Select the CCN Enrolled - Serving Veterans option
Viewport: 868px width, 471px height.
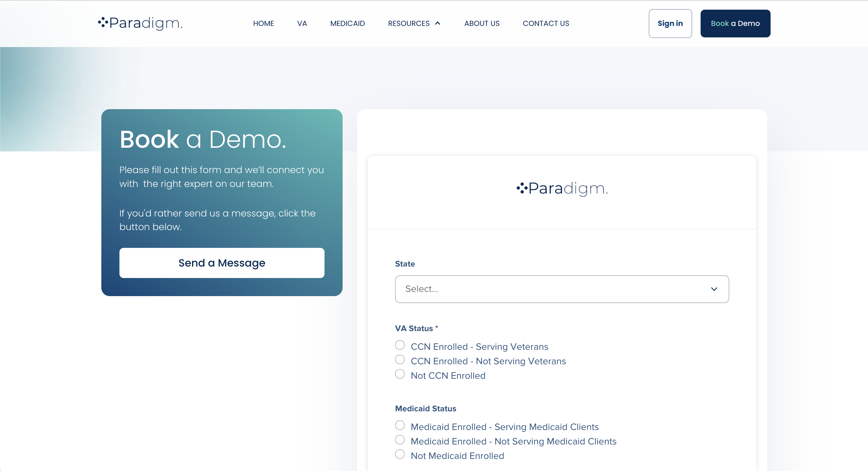pos(400,345)
